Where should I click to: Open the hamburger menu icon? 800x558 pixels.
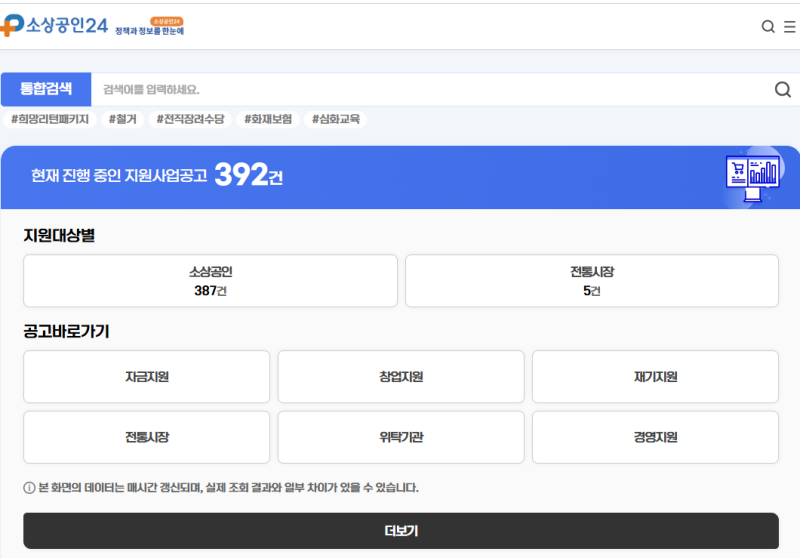point(790,27)
